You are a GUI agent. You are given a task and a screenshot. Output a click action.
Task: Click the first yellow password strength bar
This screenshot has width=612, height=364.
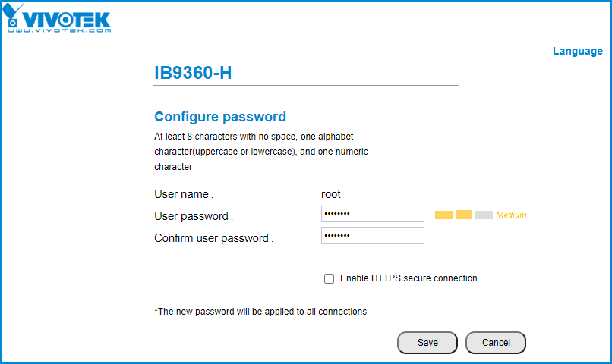click(x=443, y=215)
